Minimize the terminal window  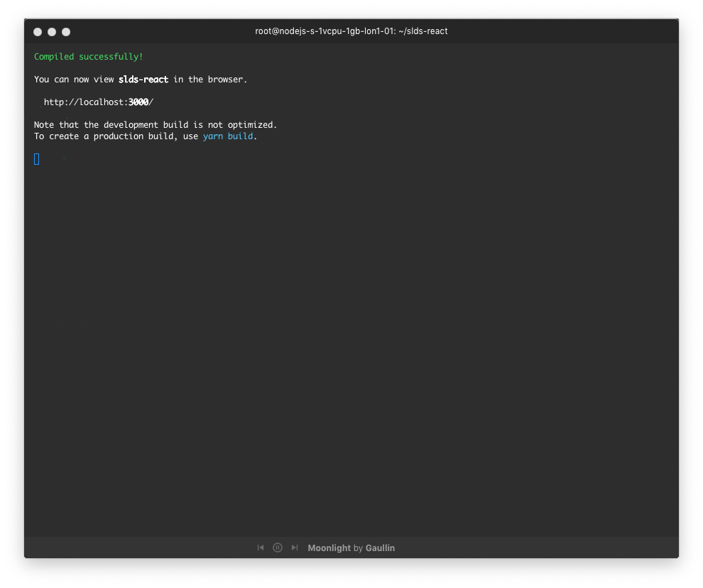52,32
